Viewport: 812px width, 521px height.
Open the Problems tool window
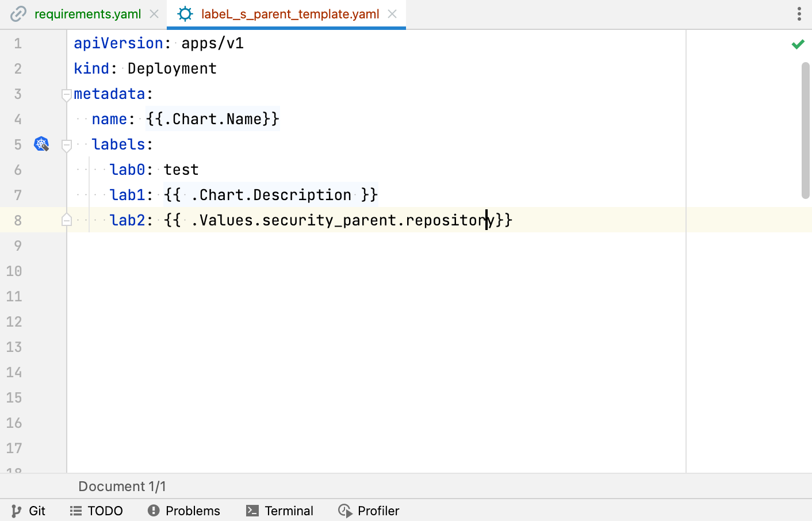192,511
